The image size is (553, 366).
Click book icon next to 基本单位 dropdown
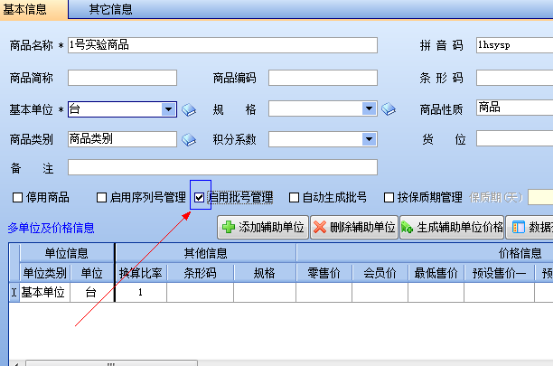(189, 110)
